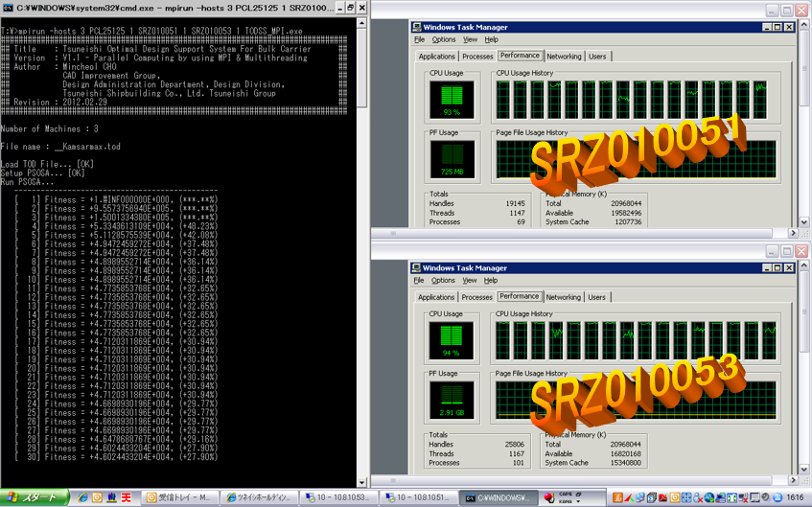Screen dimensions: 812x507
Task: Switch to Networking tab in lower Task Manager
Action: coord(564,297)
